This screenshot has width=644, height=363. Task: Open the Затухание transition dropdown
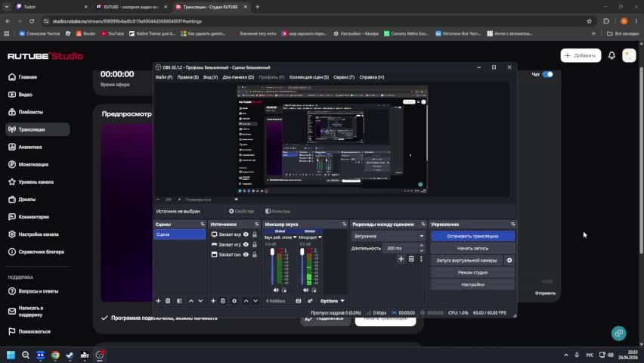[389, 237]
